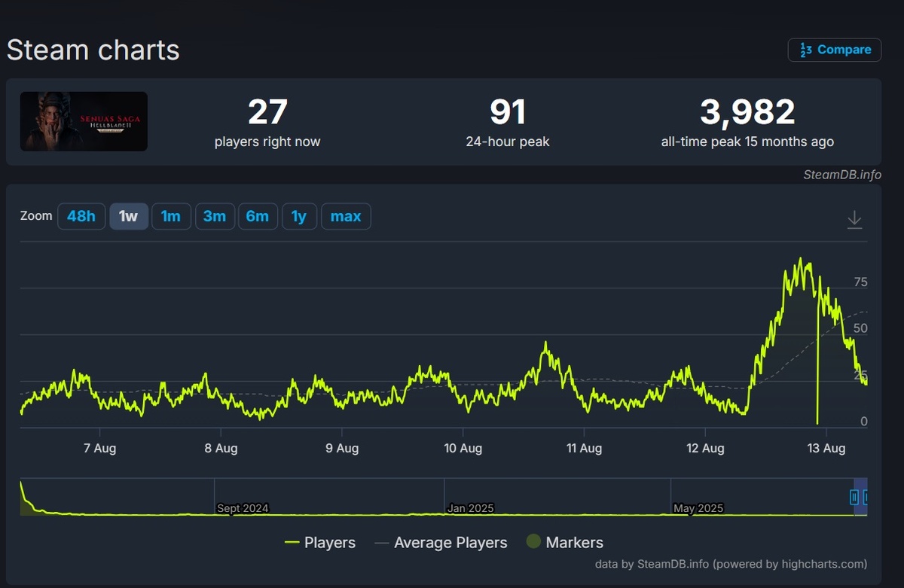Open the chart download menu icon
The image size is (904, 588).
click(854, 219)
